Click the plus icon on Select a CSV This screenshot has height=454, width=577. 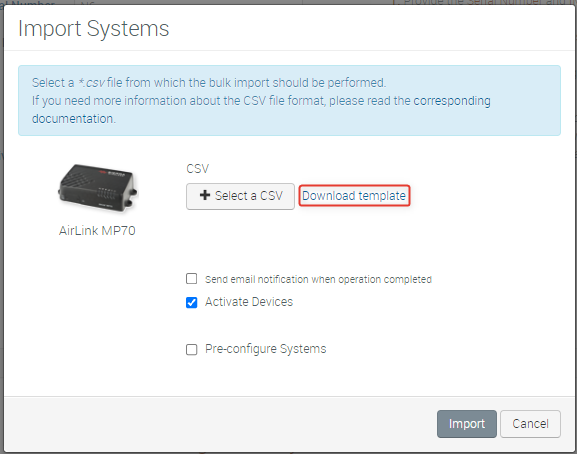205,195
